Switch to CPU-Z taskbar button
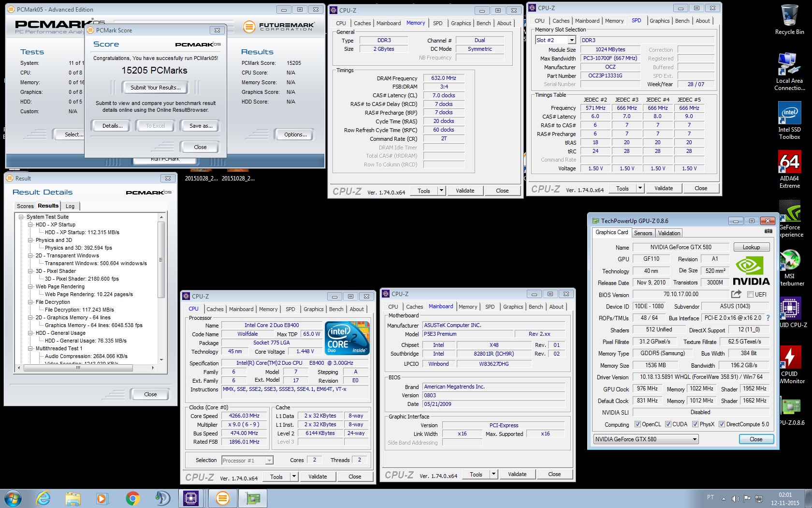Viewport: 812px width, 508px height. (x=191, y=498)
